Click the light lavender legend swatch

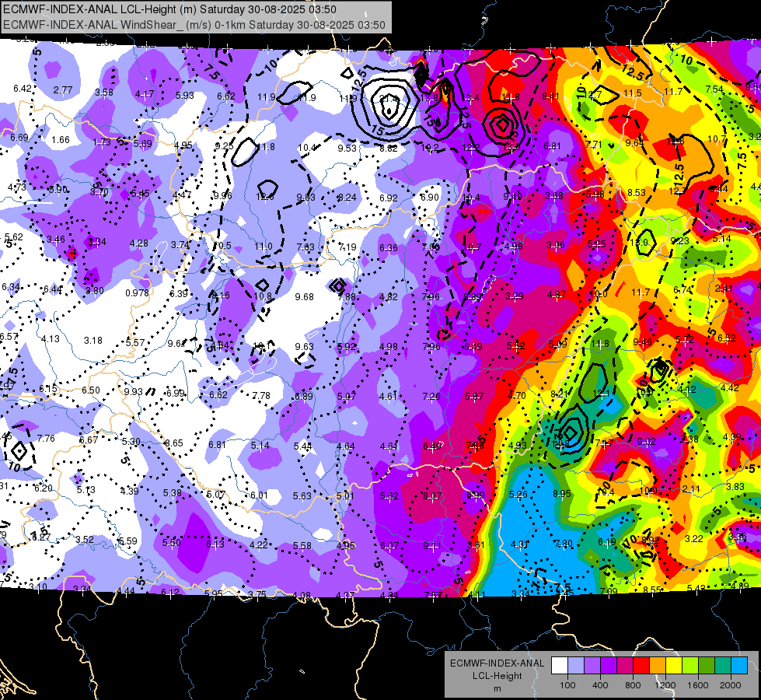(576, 666)
